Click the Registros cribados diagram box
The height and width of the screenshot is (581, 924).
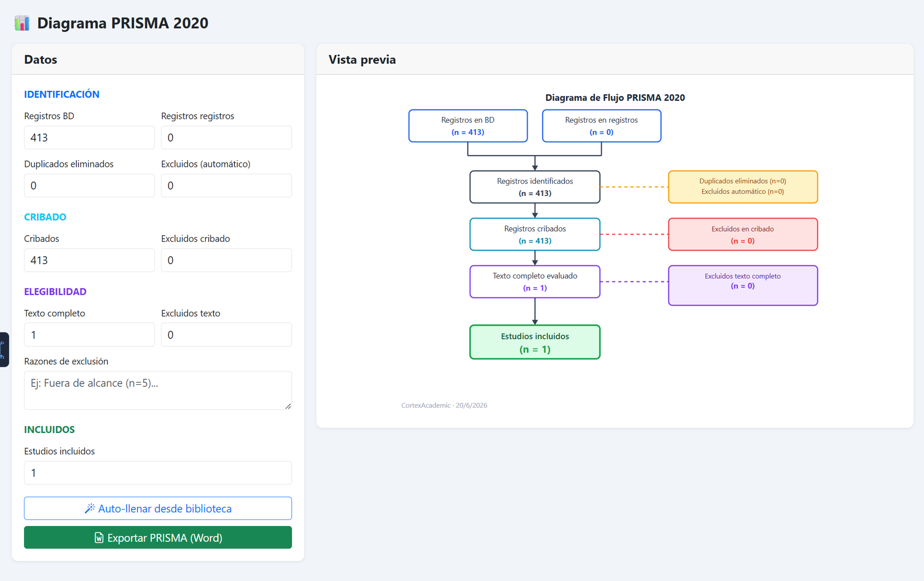pos(535,234)
